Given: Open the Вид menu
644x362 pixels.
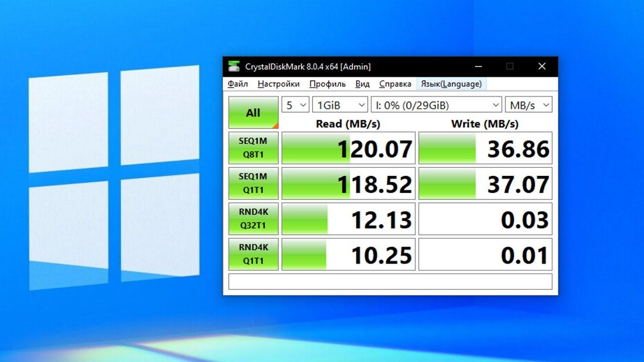Looking at the screenshot, I should (362, 84).
